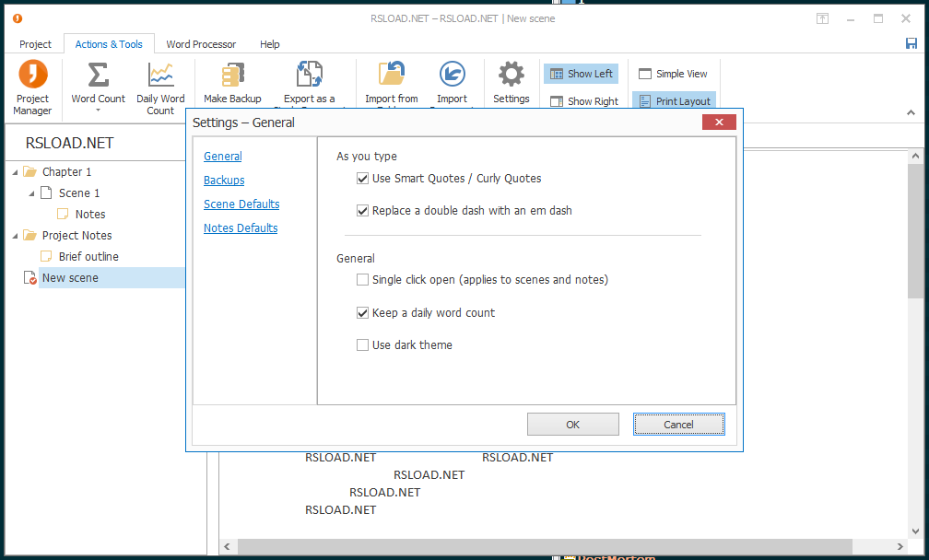Click horizontal scrollbar right arrow
The image size is (929, 560).
coord(900,546)
